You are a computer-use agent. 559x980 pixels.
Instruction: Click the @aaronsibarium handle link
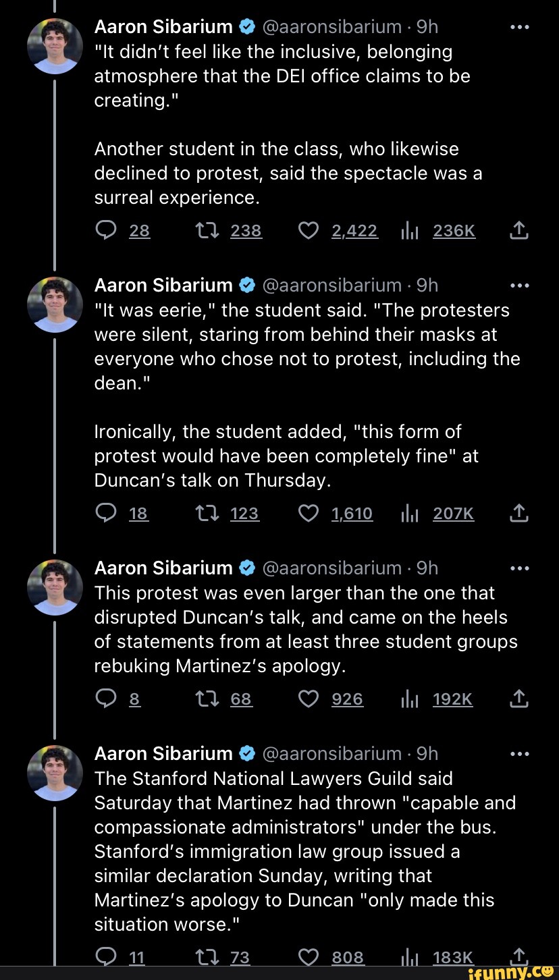pyautogui.click(x=332, y=26)
